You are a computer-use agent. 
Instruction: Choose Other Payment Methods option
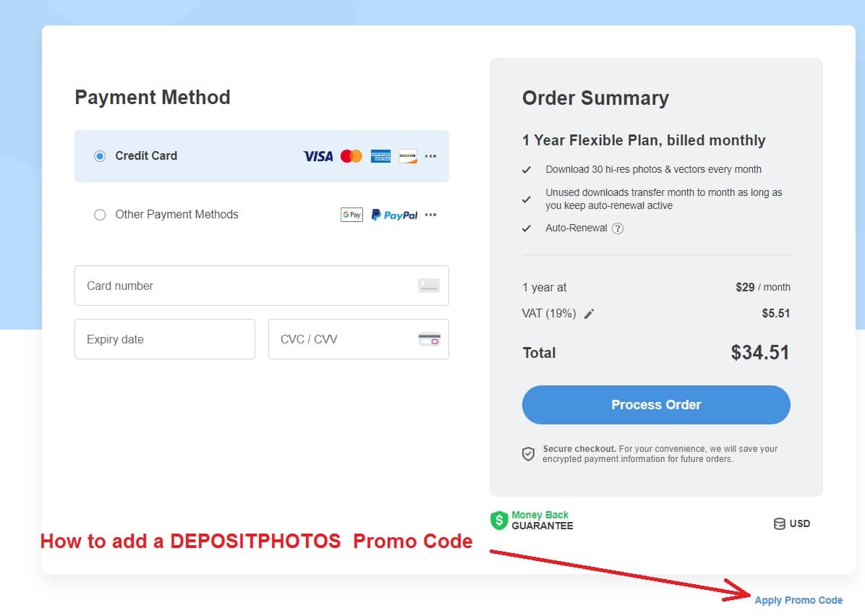(99, 214)
